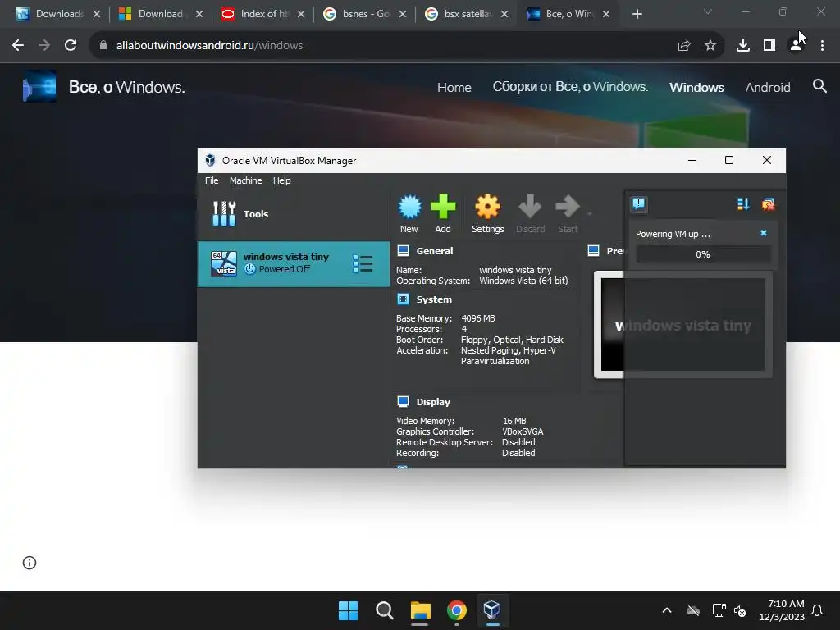
Task: Click the '4096 MB' base memory value
Action: point(478,318)
